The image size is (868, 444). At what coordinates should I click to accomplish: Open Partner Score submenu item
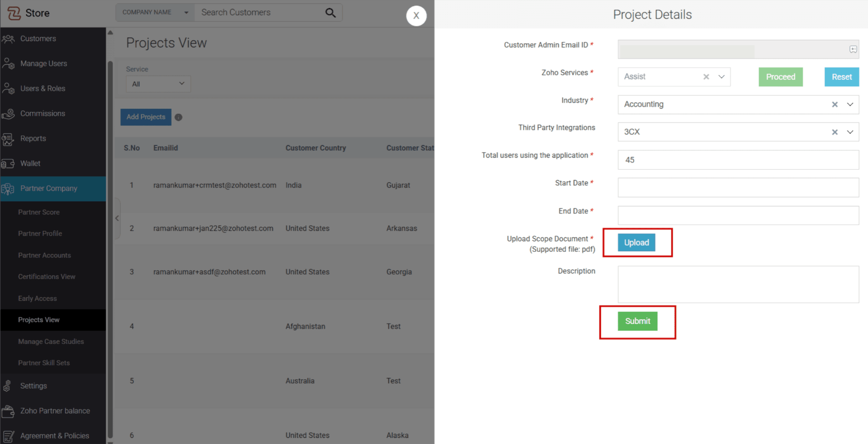[39, 212]
